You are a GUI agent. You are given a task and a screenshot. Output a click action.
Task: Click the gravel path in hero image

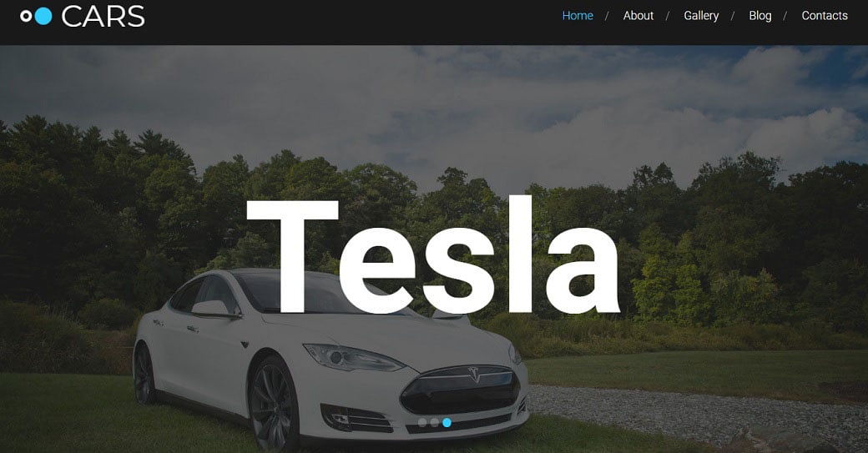(x=692, y=415)
